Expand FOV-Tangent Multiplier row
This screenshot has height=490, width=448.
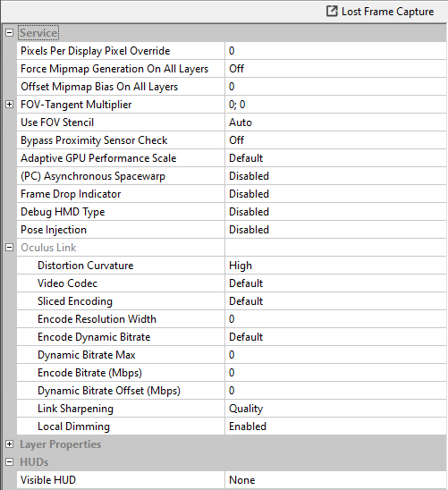coord(9,105)
